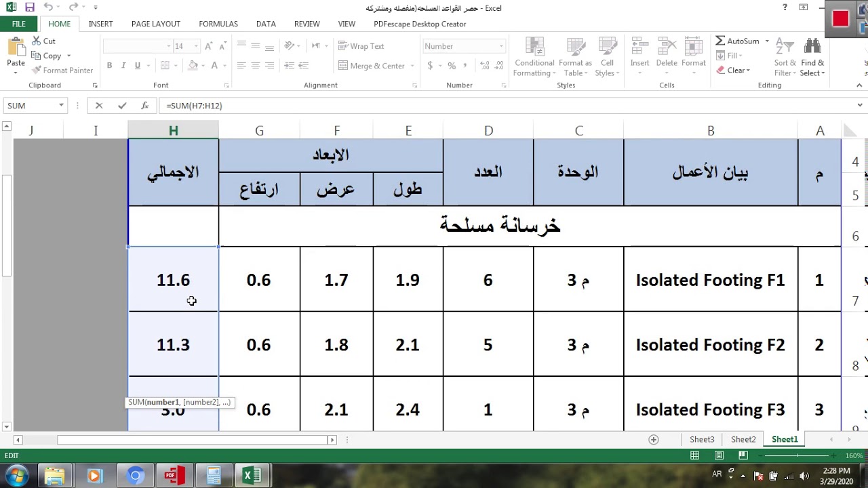Open Conditional Formatting menu
Screen dimensions: 868x488
pos(534,58)
